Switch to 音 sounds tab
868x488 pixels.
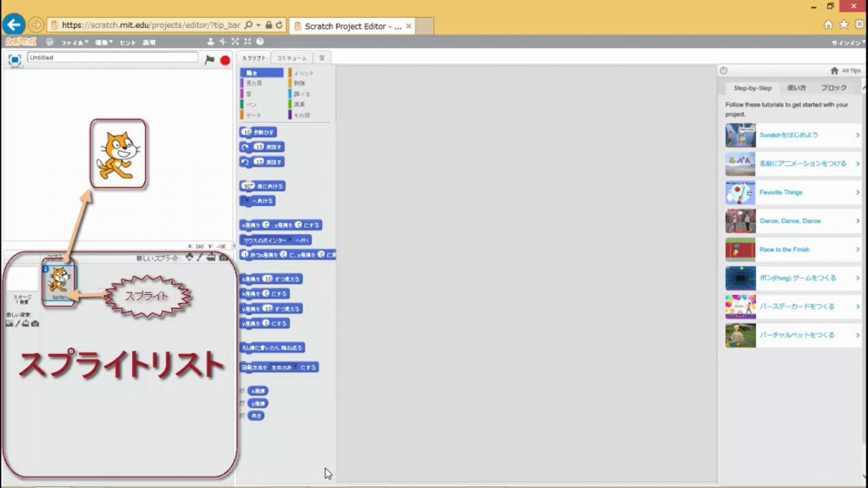[x=321, y=58]
